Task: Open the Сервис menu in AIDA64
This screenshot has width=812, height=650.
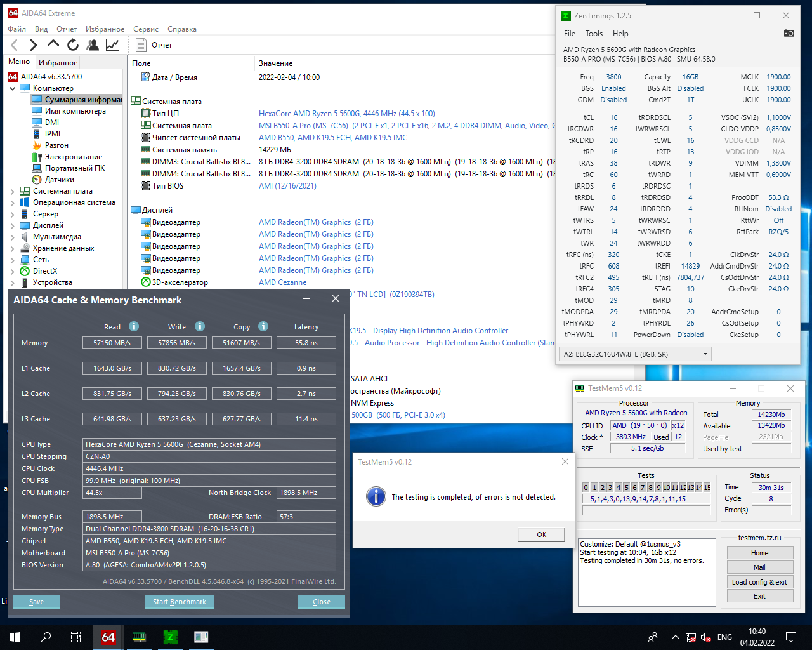Action: pyautogui.click(x=146, y=29)
